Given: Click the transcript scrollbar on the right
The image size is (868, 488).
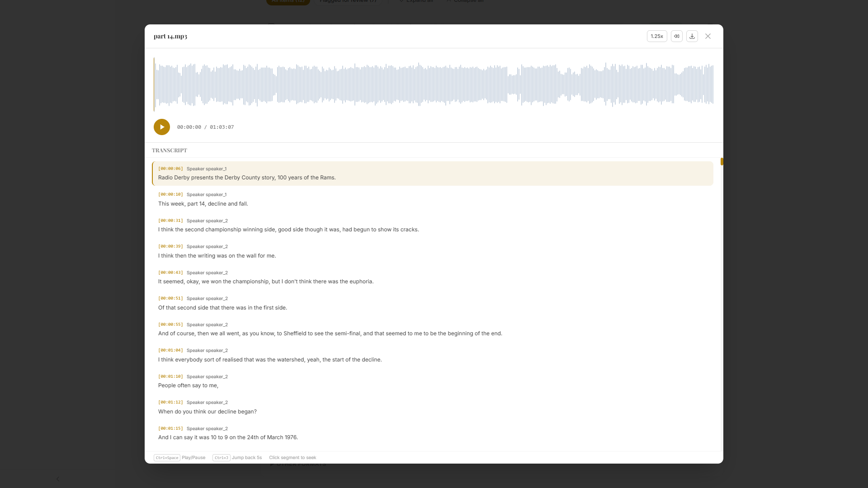Looking at the screenshot, I should tap(722, 161).
